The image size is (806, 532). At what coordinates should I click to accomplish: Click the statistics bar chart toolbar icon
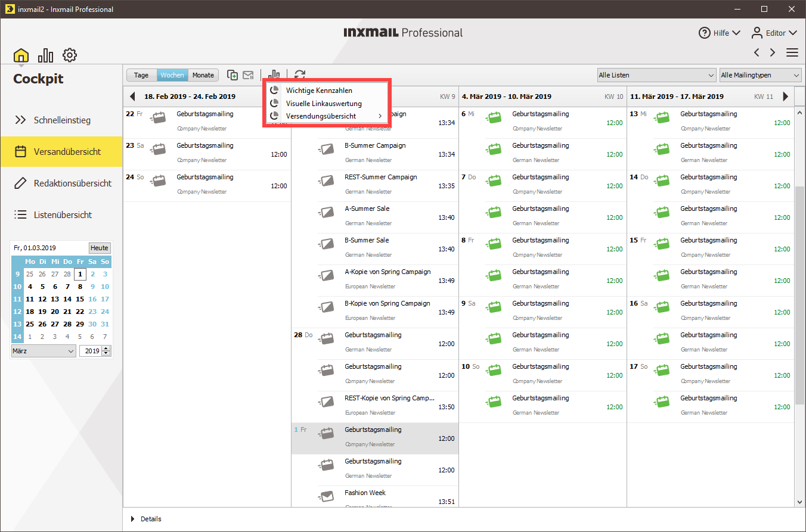(274, 75)
